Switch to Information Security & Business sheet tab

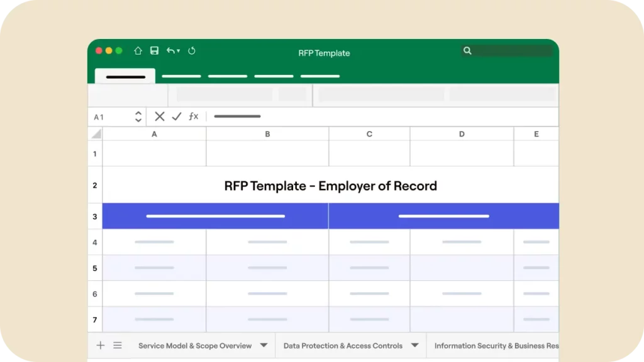(x=496, y=346)
